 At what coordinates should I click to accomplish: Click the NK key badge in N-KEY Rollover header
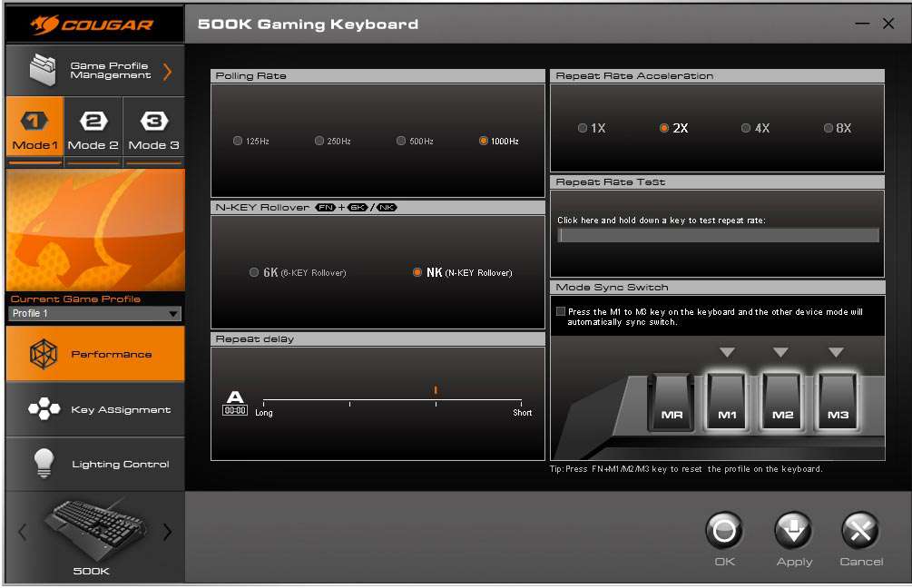(x=387, y=208)
